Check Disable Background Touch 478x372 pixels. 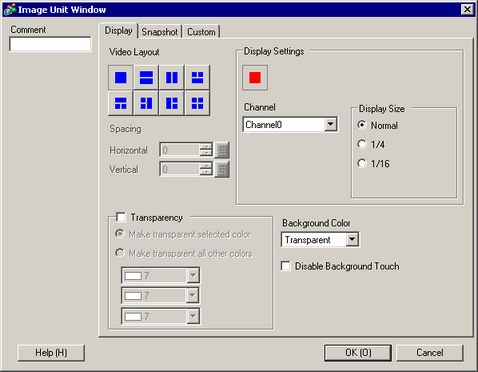(286, 266)
